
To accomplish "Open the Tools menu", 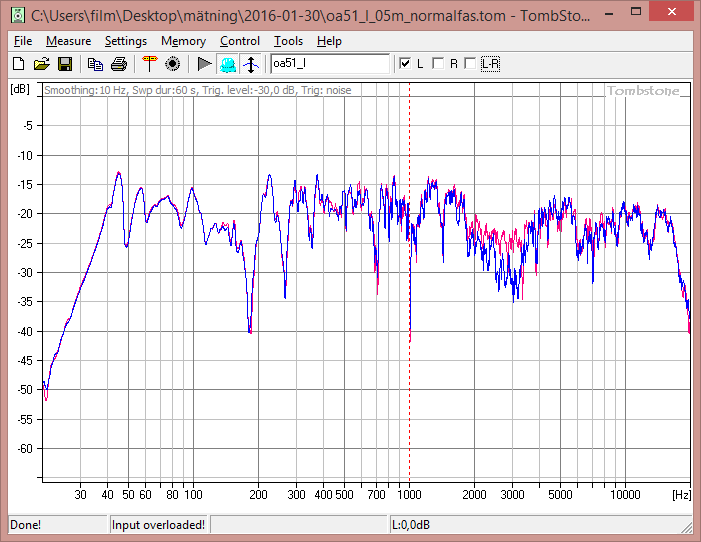I will (x=288, y=41).
